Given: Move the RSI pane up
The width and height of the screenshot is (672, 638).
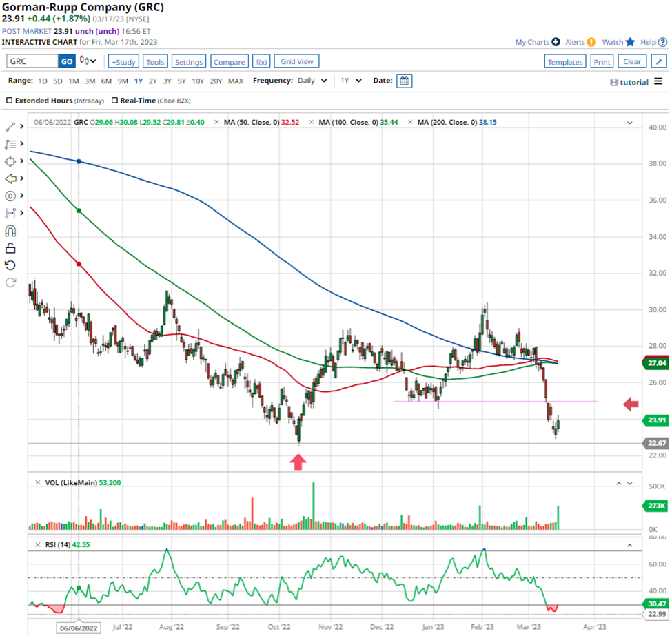Looking at the screenshot, I should pos(629,545).
